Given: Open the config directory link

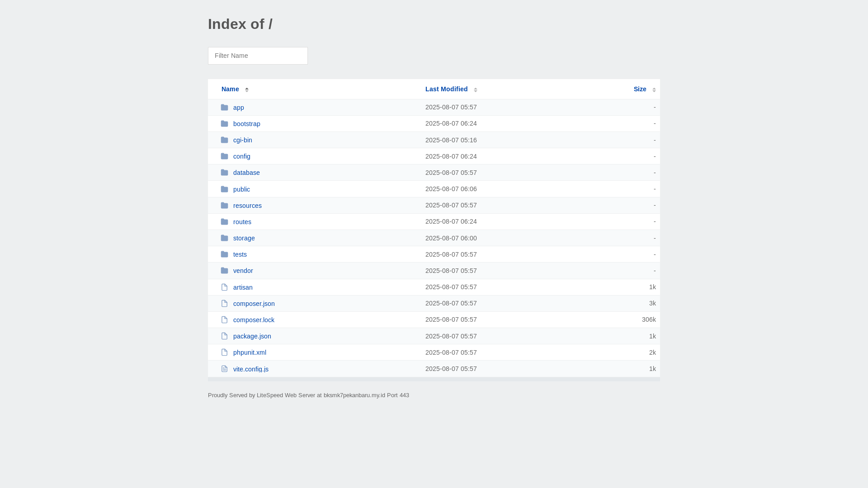Looking at the screenshot, I should click(x=242, y=156).
